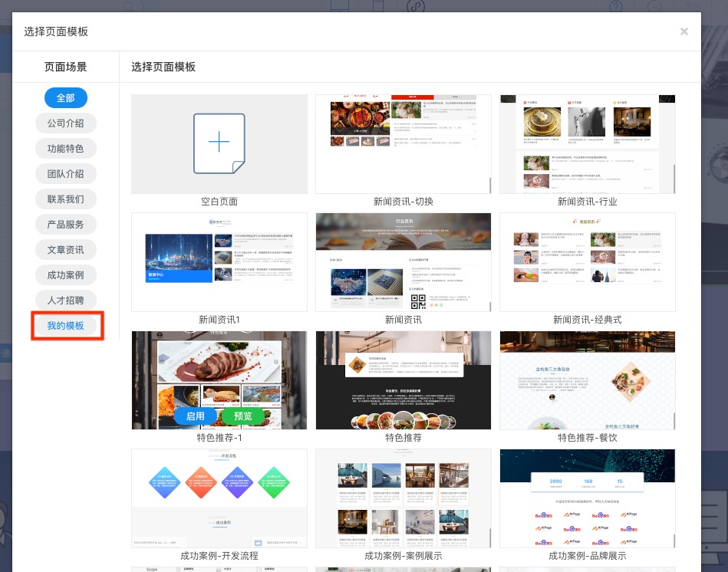Screen dimensions: 728x572
Task: Show 产品服务 templates
Action: (x=66, y=225)
